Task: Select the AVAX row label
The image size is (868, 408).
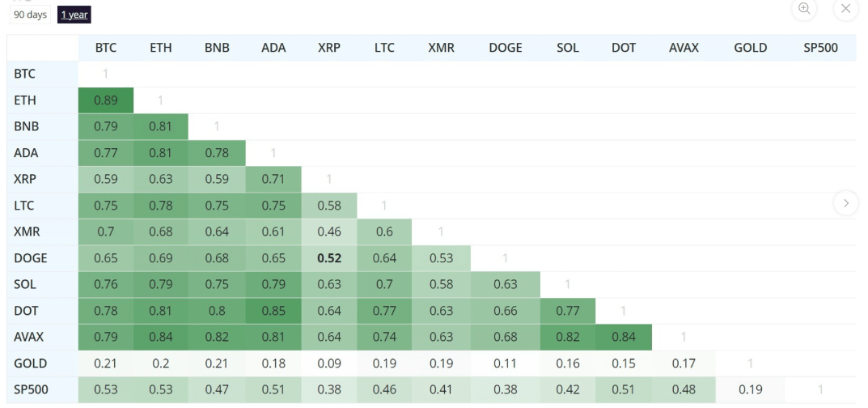Action: pos(43,337)
